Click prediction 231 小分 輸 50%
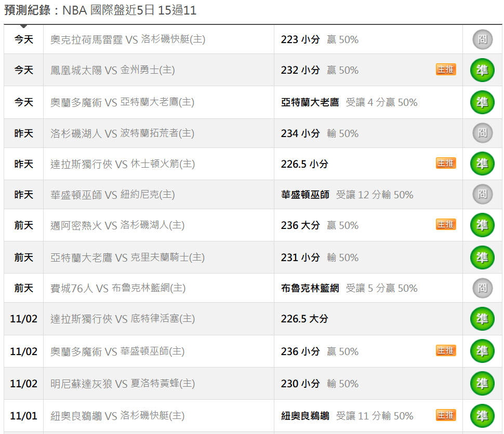Viewport: 504px width, 434px height. (x=320, y=257)
